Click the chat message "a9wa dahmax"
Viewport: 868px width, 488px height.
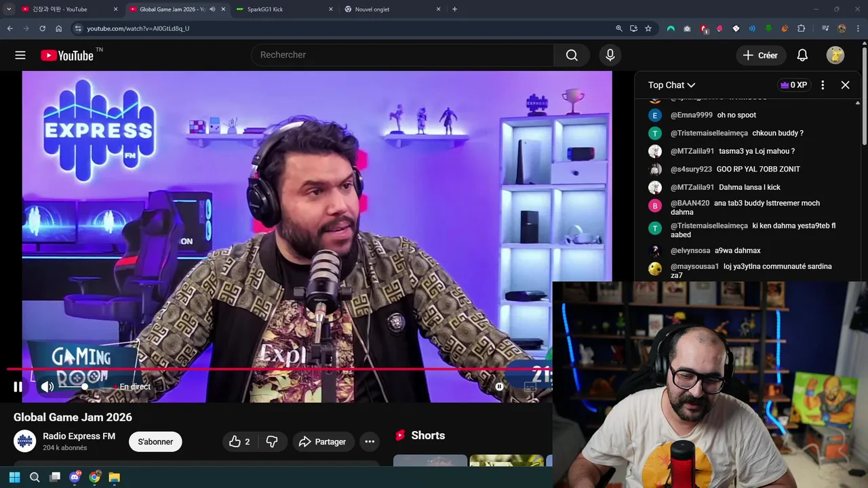[x=738, y=251]
